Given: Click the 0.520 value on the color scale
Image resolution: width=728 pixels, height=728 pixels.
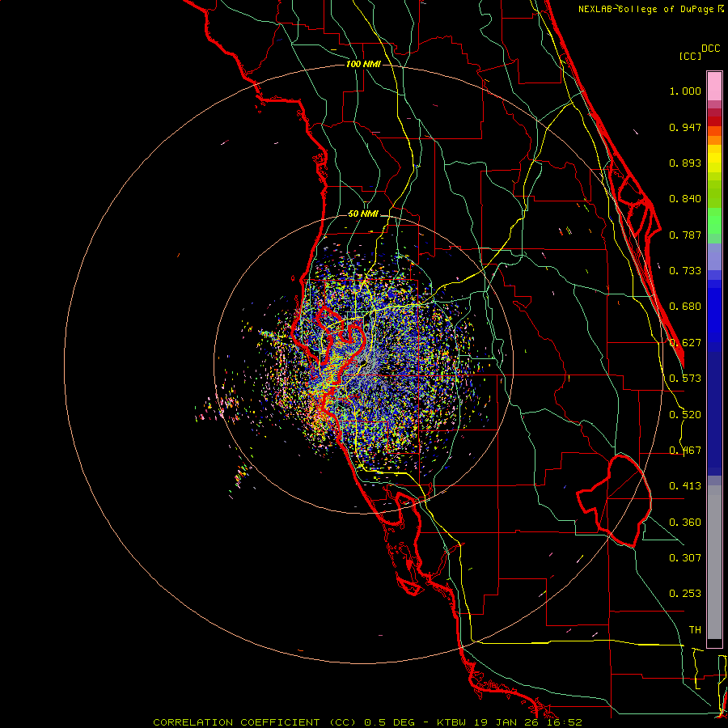Looking at the screenshot, I should 685,415.
